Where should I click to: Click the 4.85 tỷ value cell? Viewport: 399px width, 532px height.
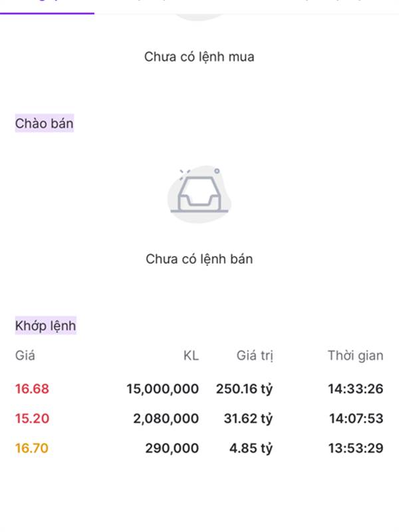tap(251, 449)
